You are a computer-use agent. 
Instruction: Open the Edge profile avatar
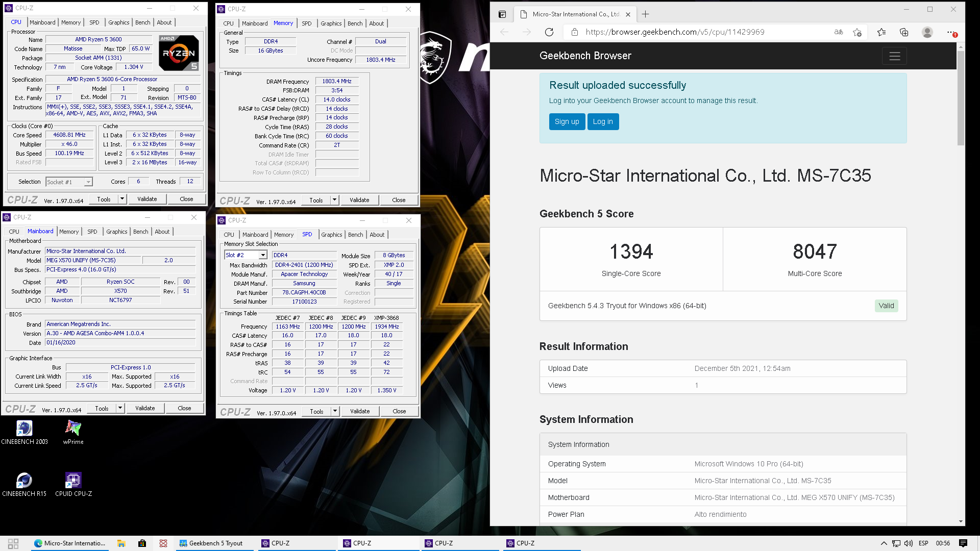pyautogui.click(x=927, y=32)
